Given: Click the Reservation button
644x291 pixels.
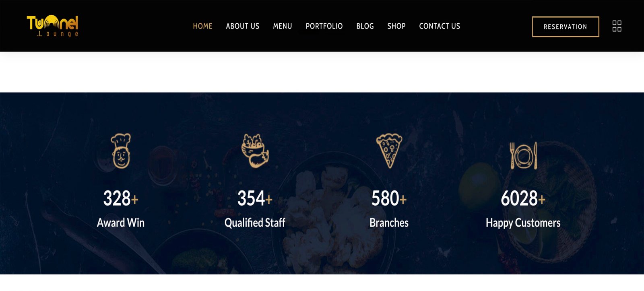Looking at the screenshot, I should point(566,27).
